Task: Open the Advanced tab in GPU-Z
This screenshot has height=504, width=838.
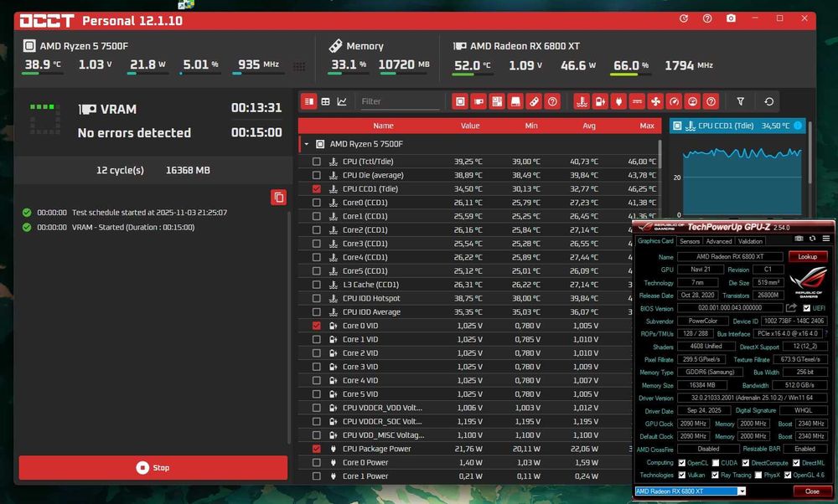Action: pos(719,241)
